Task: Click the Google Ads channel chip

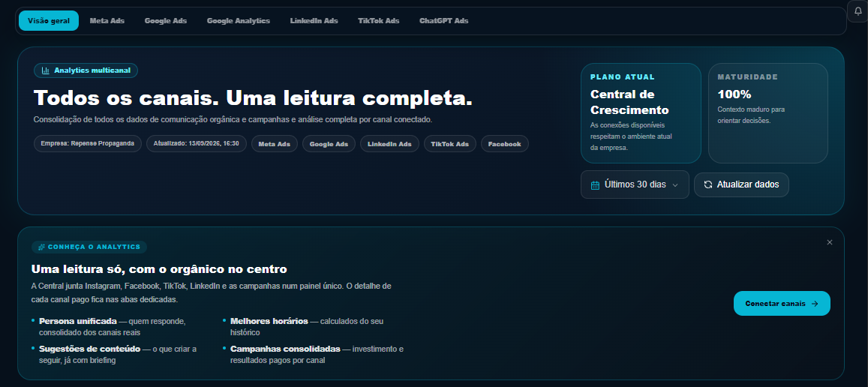Action: pyautogui.click(x=329, y=144)
